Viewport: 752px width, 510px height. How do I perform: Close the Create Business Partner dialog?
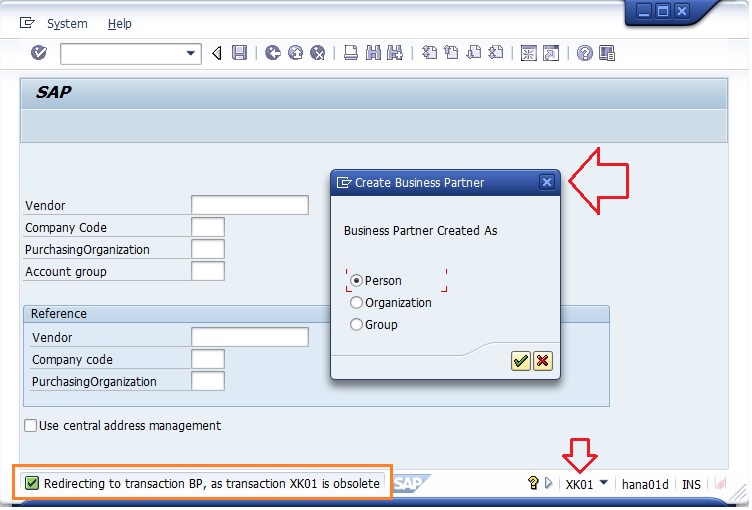point(546,182)
